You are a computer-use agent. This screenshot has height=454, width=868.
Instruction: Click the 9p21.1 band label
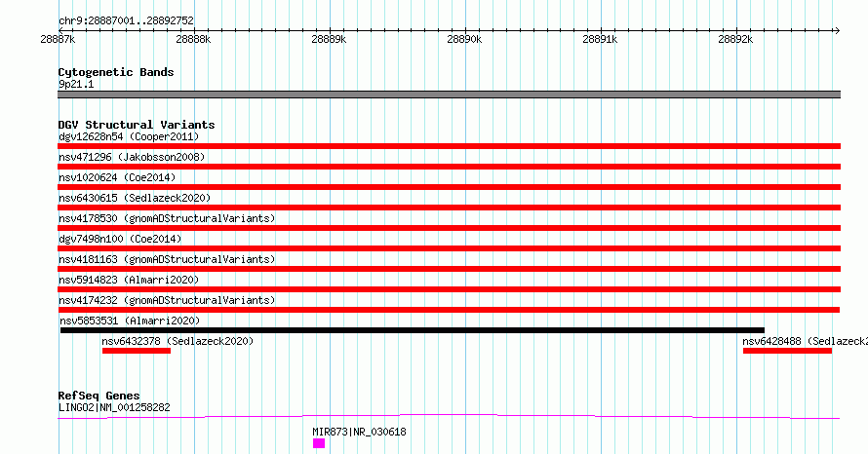(x=76, y=84)
